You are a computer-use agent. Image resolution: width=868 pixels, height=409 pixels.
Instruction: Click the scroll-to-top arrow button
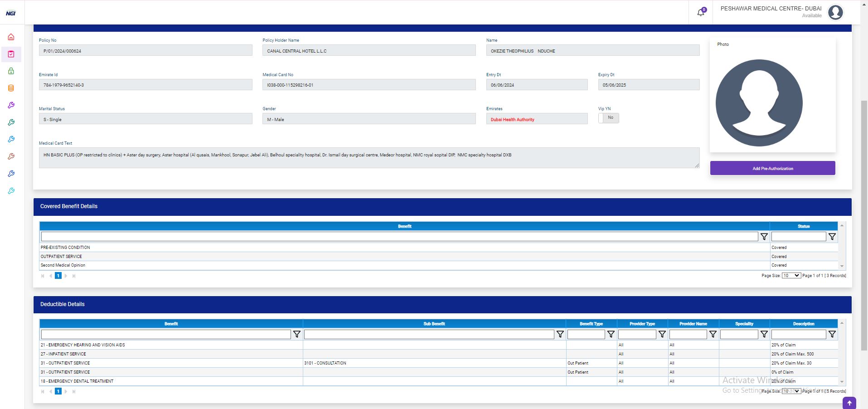click(x=849, y=403)
